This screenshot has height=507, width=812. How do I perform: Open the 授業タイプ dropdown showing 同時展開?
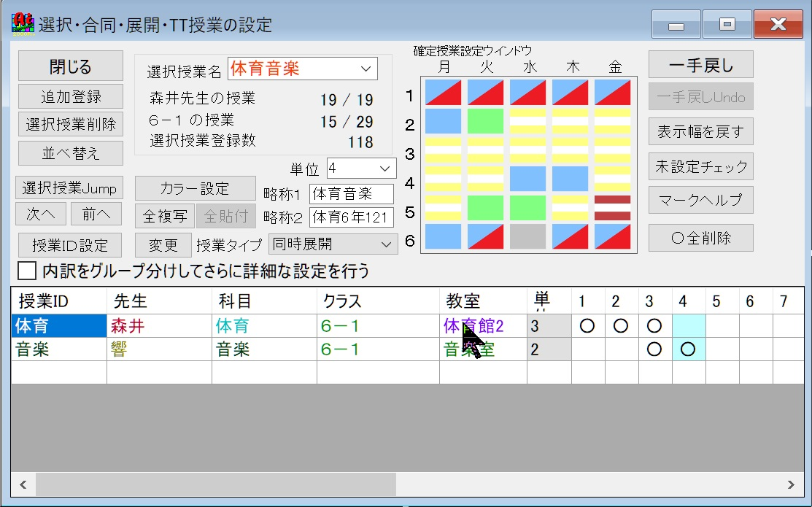[x=333, y=244]
